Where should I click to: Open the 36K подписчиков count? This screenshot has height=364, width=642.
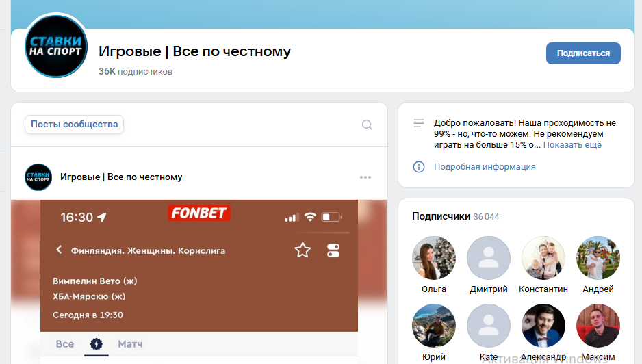136,72
